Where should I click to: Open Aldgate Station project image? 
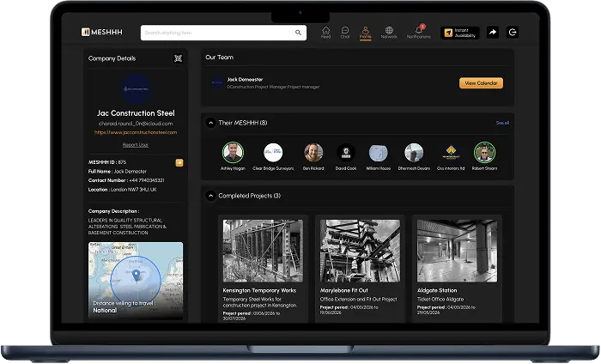tap(457, 251)
